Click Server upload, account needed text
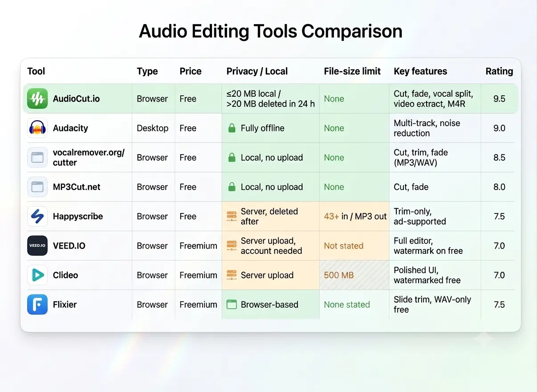This screenshot has height=392, width=537. click(x=272, y=246)
